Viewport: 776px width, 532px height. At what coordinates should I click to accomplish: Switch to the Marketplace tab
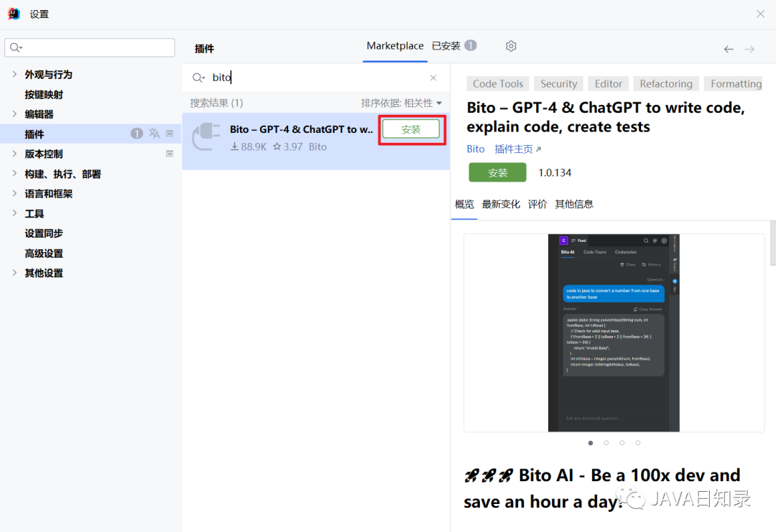[x=395, y=46]
